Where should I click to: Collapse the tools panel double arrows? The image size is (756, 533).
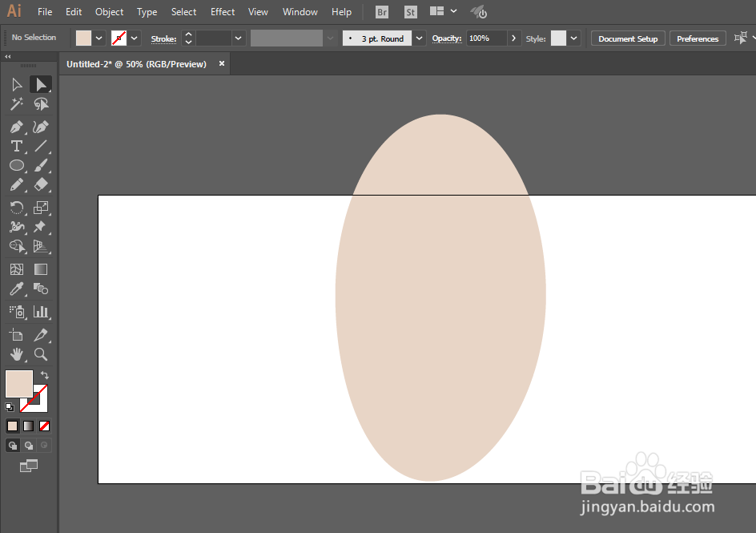(x=8, y=56)
